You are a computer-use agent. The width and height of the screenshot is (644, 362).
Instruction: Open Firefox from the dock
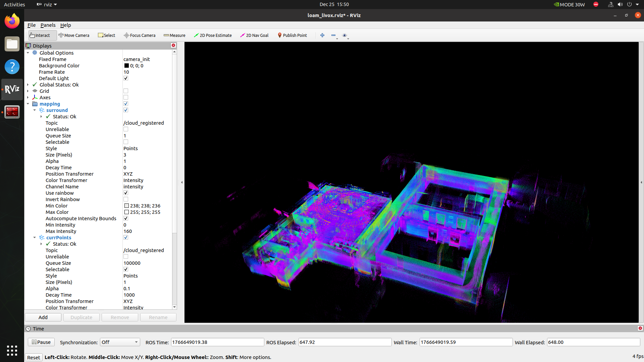click(12, 21)
